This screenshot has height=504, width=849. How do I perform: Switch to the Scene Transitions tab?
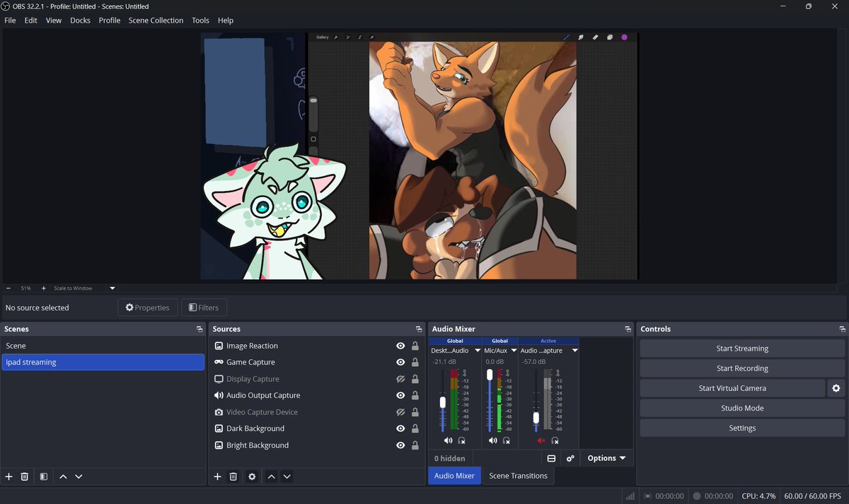pos(518,476)
